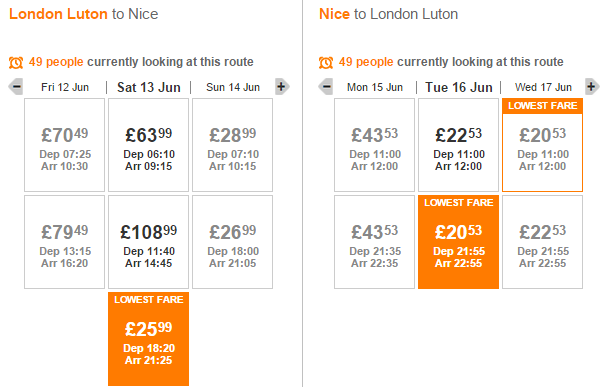Choose Monday £43.53 flight departing 21:35
607x387 pixels.
(x=374, y=242)
